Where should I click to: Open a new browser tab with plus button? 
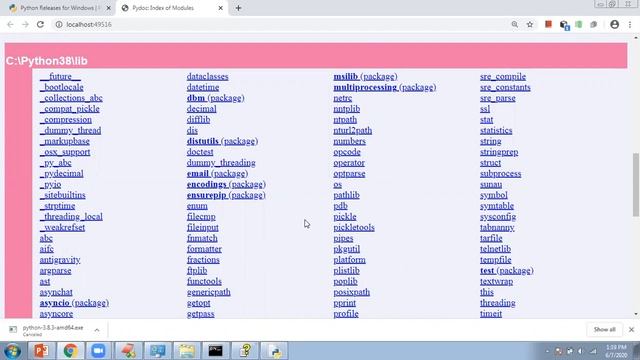(x=238, y=8)
